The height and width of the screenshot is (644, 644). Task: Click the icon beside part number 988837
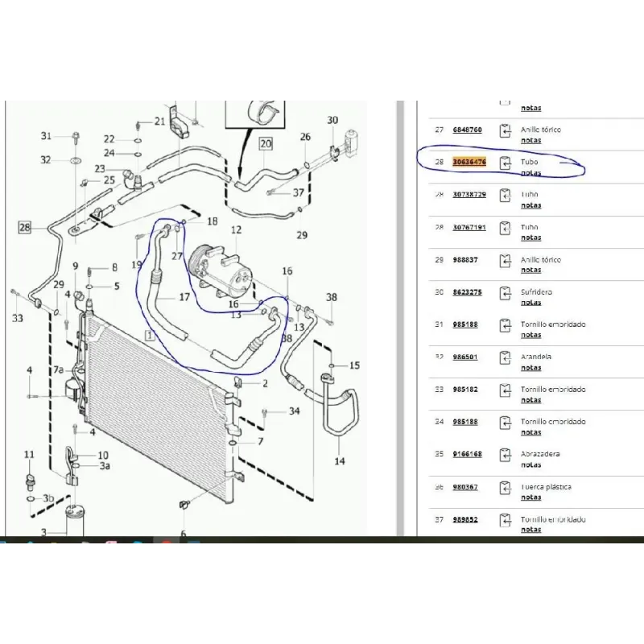point(506,260)
